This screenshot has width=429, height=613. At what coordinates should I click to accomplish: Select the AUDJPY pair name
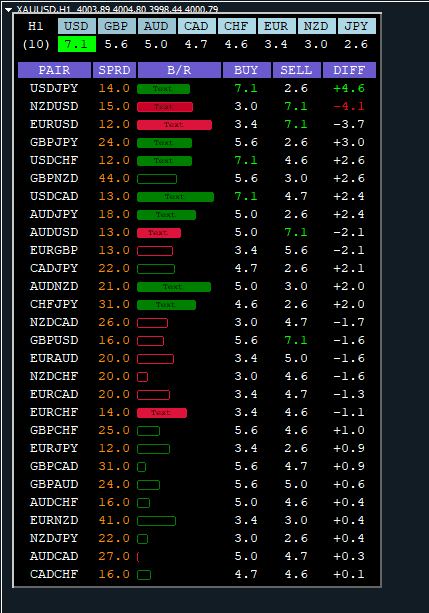[x=54, y=214]
